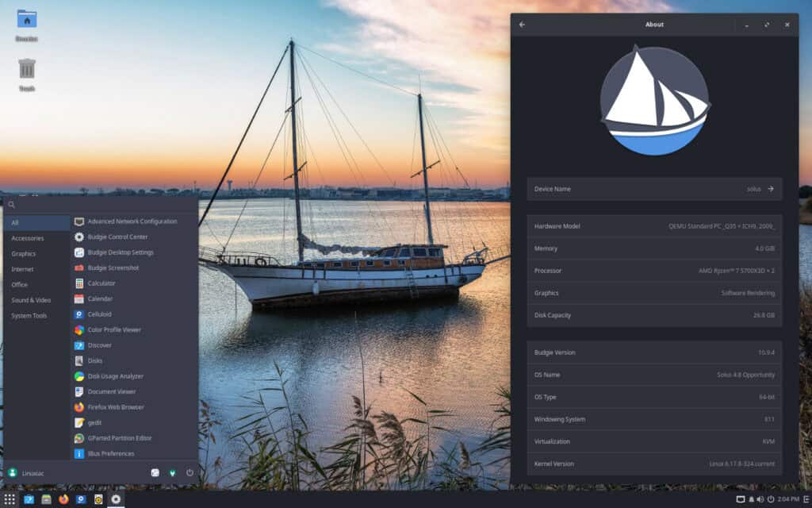Select the Sound & Video category
812x508 pixels.
click(32, 300)
